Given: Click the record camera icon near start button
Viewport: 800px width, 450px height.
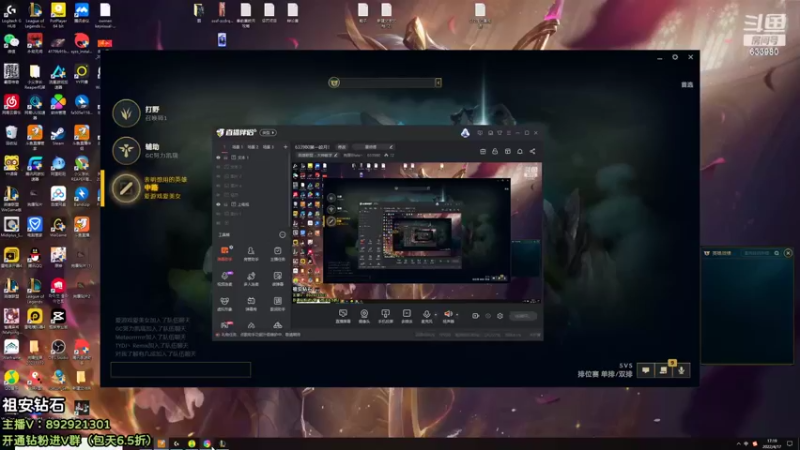Looking at the screenshot, I should (x=475, y=316).
